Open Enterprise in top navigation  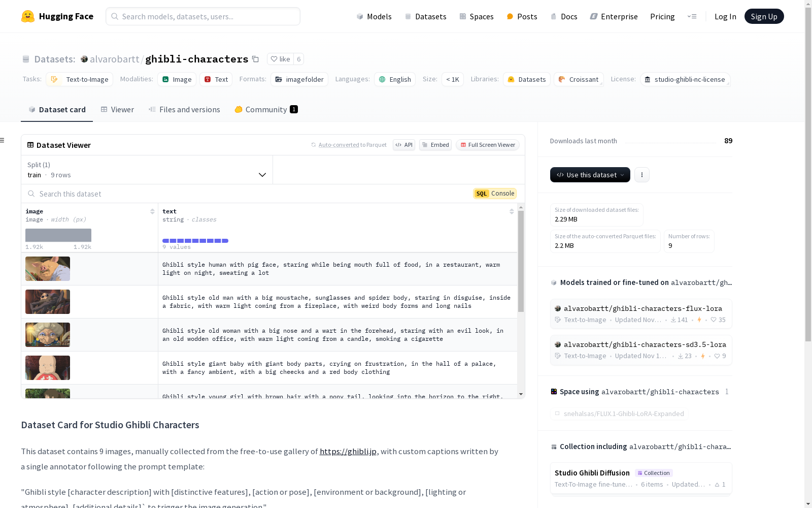pyautogui.click(x=614, y=16)
